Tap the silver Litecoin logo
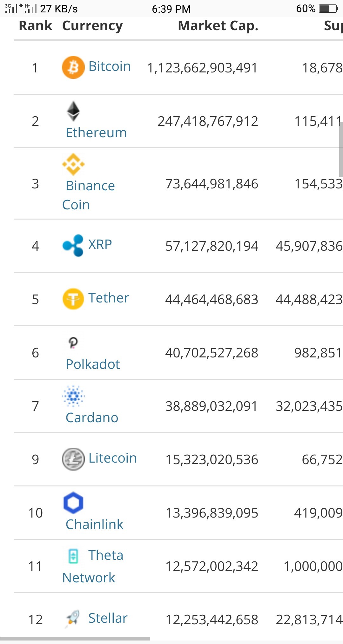The image size is (343, 644). [x=73, y=459]
